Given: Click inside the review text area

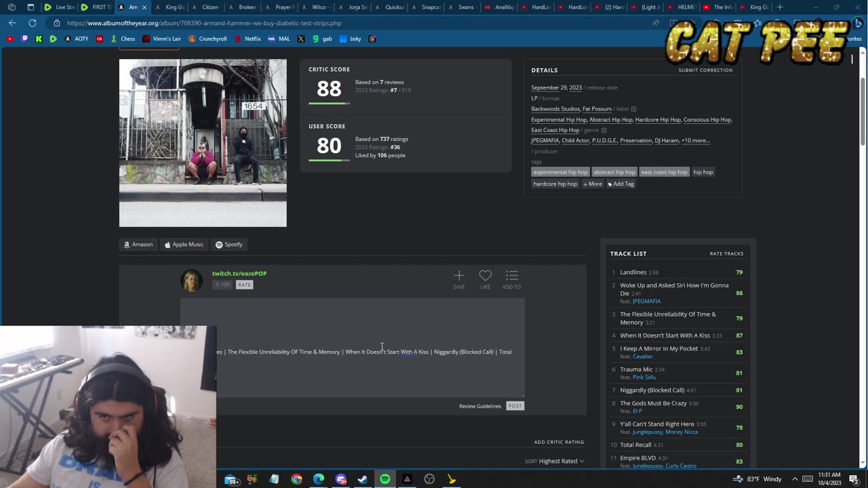Looking at the screenshot, I should click(x=353, y=348).
